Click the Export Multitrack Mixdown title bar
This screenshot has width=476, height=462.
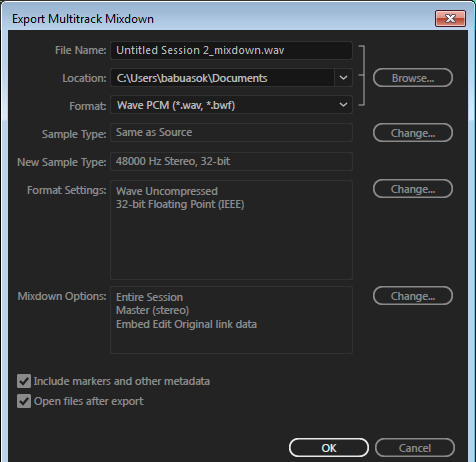click(220, 19)
